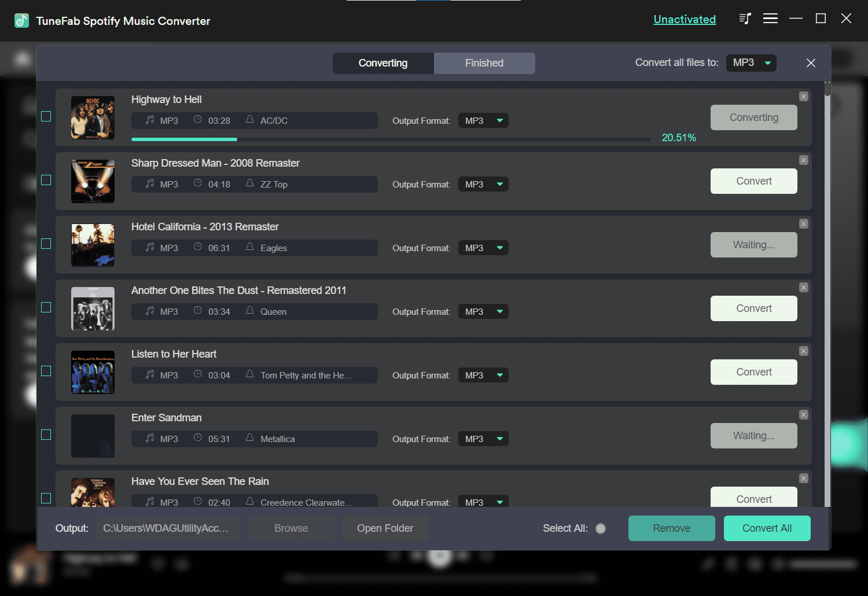This screenshot has width=868, height=596.
Task: Click the Browse button
Action: (x=291, y=528)
